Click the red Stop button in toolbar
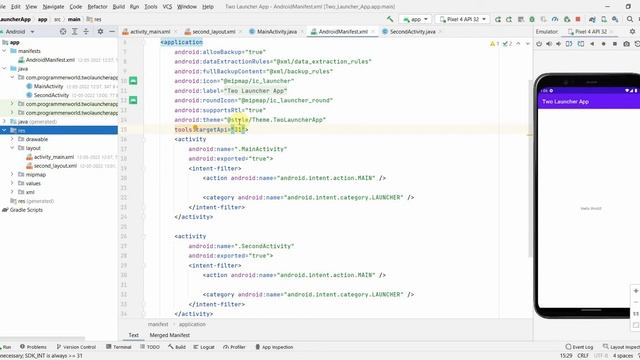 (578, 19)
